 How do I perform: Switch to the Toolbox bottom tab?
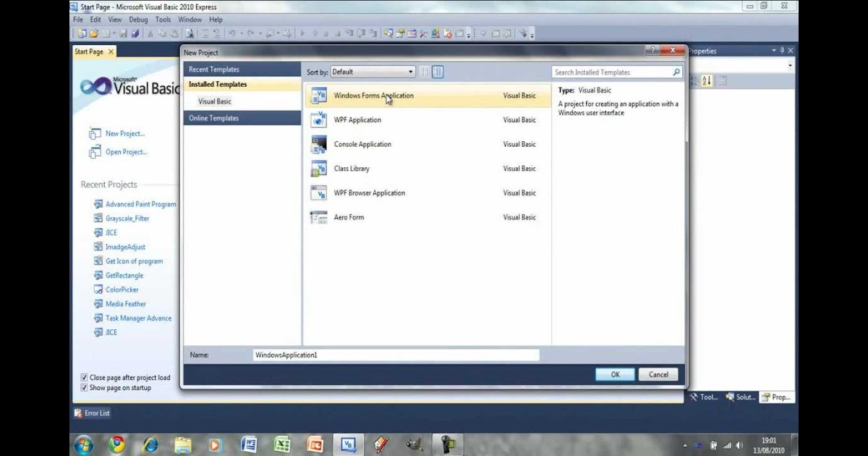click(704, 397)
